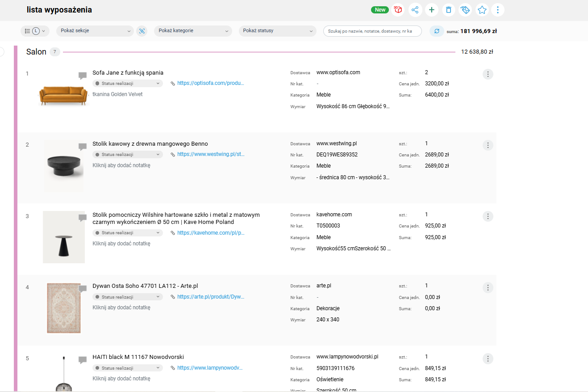This screenshot has width=588, height=392.
Task: Open three-dot menu for Stolik kawowy Benno
Action: [x=488, y=145]
